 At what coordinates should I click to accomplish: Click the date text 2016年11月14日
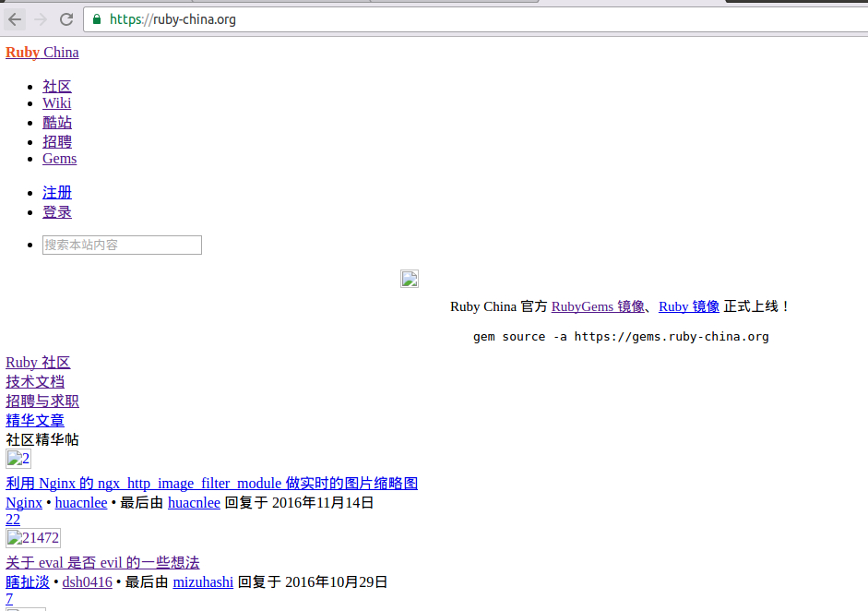[x=323, y=503]
